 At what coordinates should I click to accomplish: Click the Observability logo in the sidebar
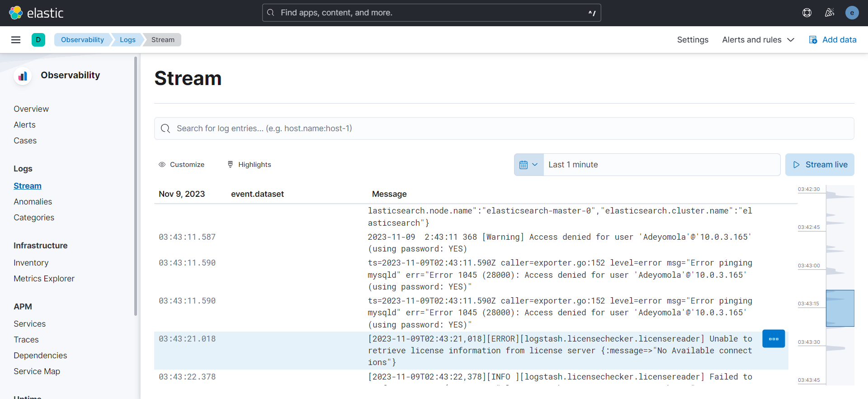pyautogui.click(x=23, y=76)
